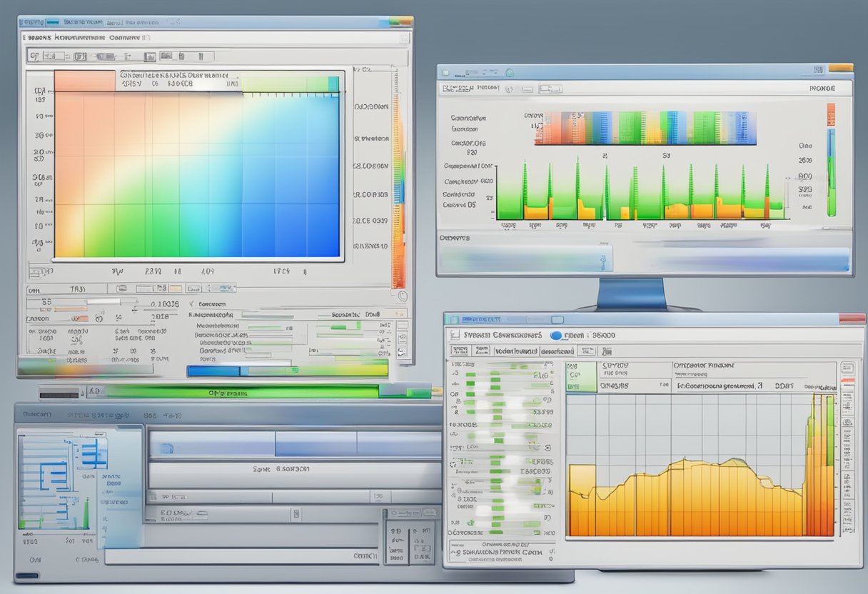Click the top icon in right sidebar of area chart
This screenshot has height=594, width=868.
(847, 368)
